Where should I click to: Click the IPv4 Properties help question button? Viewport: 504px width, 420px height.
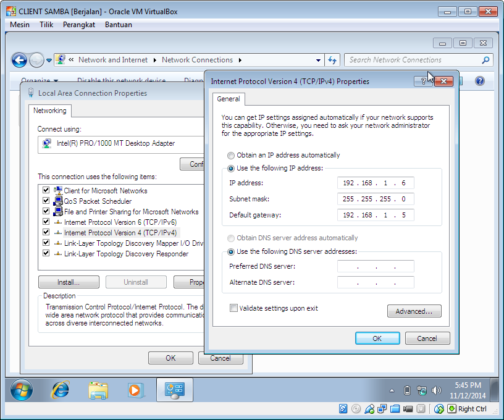(x=423, y=82)
